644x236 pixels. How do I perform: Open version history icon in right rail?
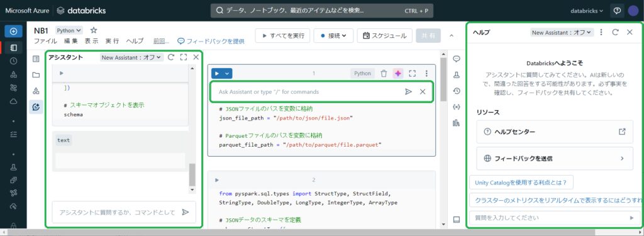[x=457, y=91]
